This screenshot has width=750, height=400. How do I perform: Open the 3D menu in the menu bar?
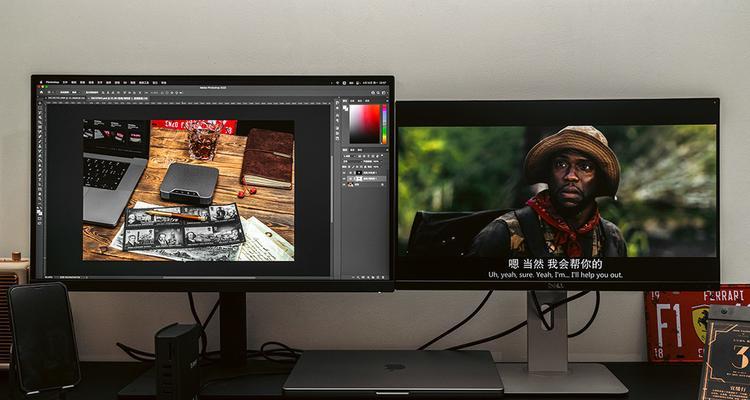[x=125, y=82]
